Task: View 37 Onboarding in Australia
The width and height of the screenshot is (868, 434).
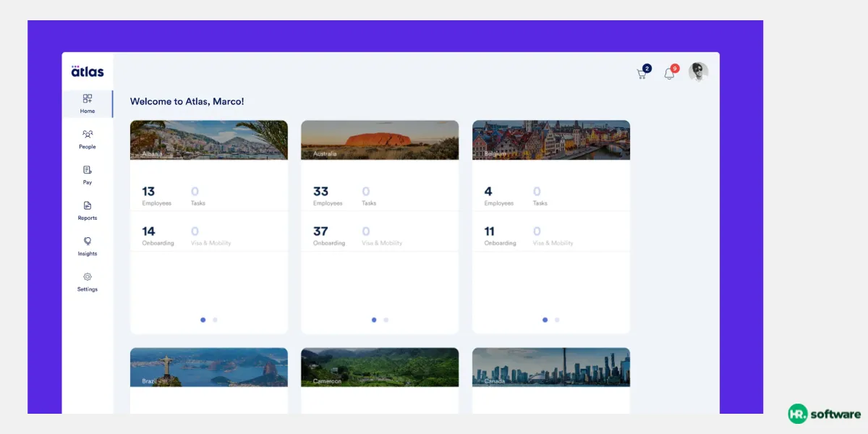Action: coord(329,236)
